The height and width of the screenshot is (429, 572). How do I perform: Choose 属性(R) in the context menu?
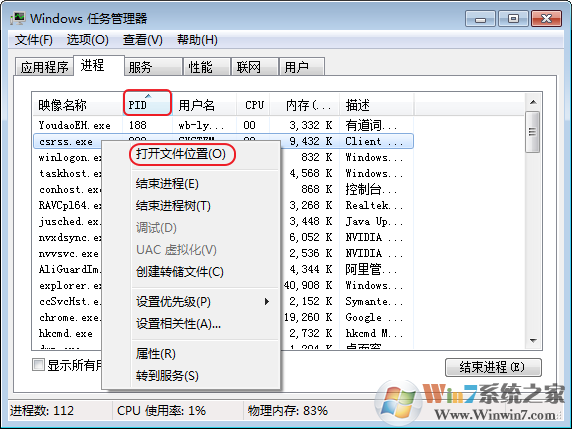coord(156,353)
